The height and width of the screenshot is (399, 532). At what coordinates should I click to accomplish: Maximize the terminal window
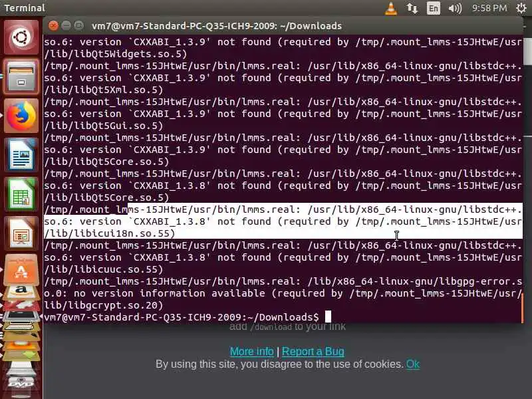[x=78, y=26]
